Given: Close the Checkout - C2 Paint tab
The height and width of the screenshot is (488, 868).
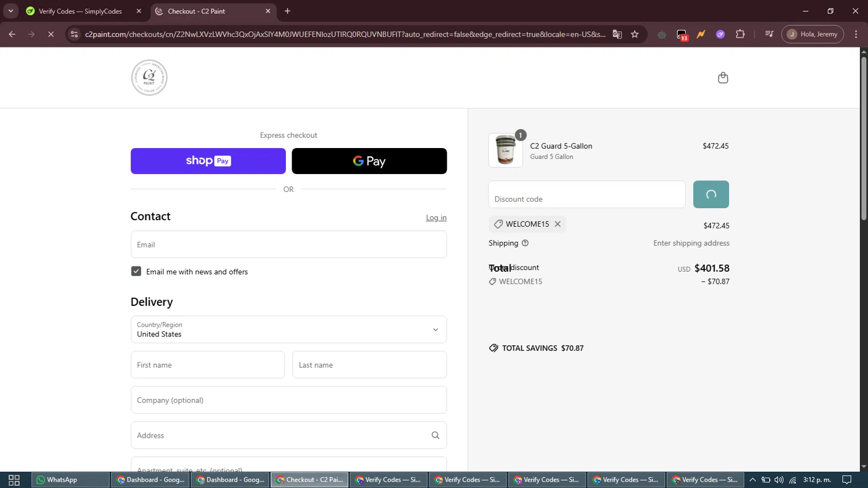Looking at the screenshot, I should [268, 11].
